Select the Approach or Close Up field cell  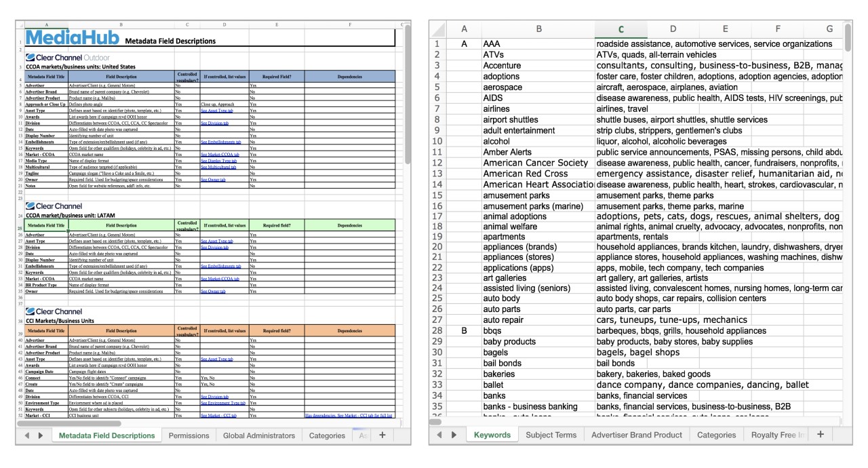click(x=46, y=104)
